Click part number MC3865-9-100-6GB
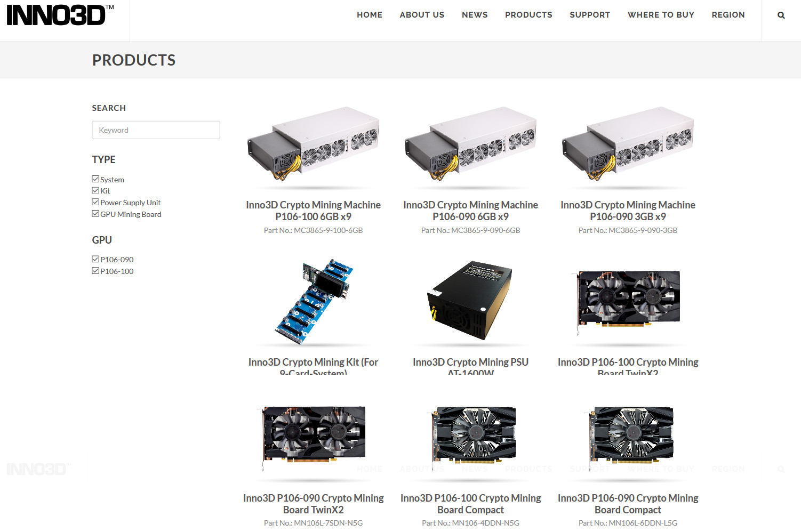 (x=313, y=230)
